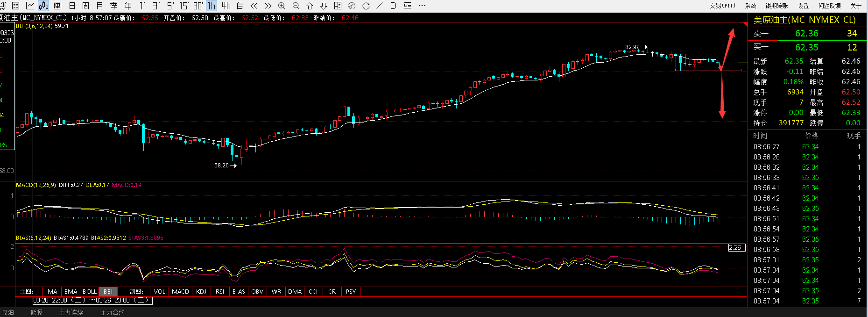This screenshot has height=317, width=868.
Task: Click the refresh circular arrow icon
Action: click(366, 6)
